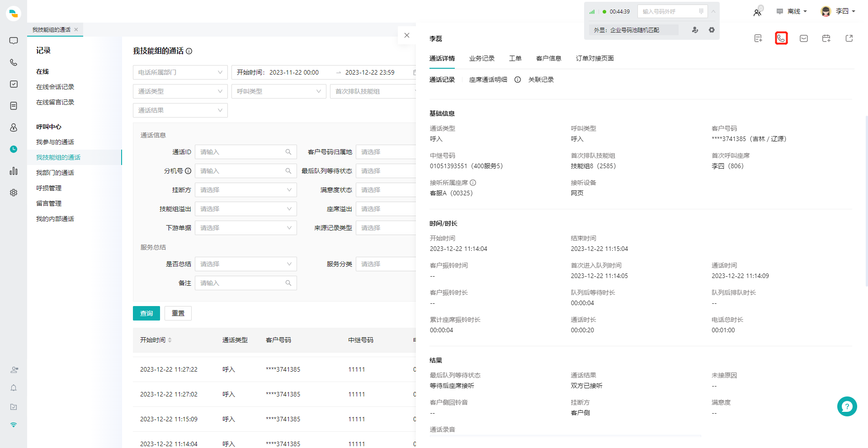The height and width of the screenshot is (448, 868).
Task: Open the 是否总结 dropdown
Action: tap(246, 264)
